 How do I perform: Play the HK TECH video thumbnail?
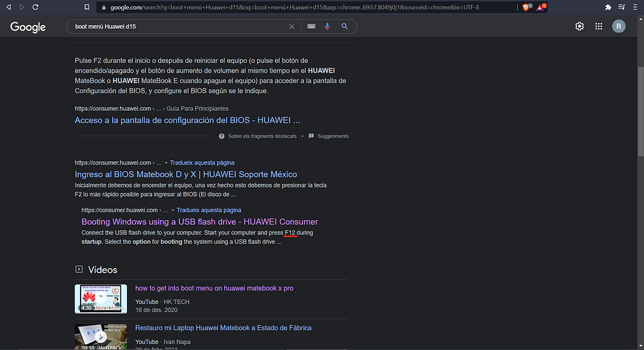[101, 299]
